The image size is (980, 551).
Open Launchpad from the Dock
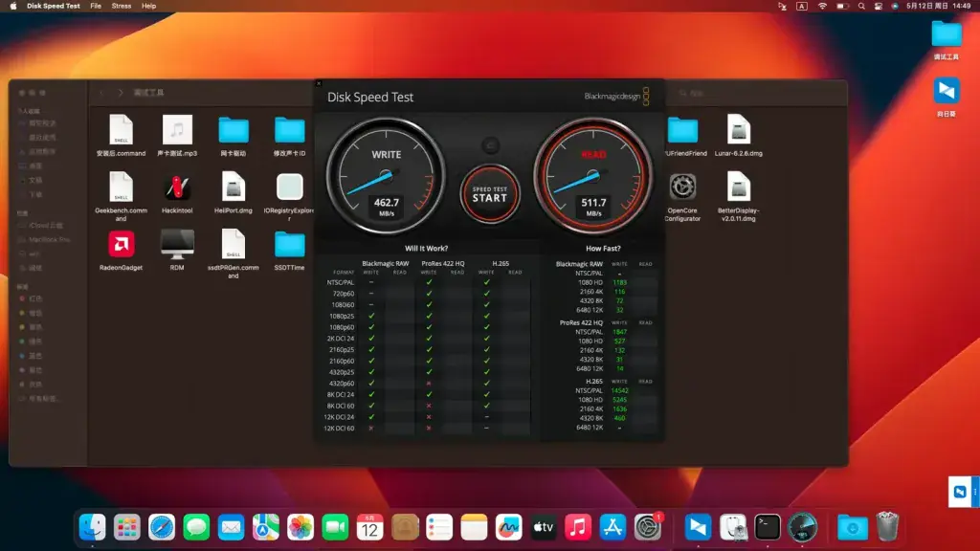coord(127,527)
